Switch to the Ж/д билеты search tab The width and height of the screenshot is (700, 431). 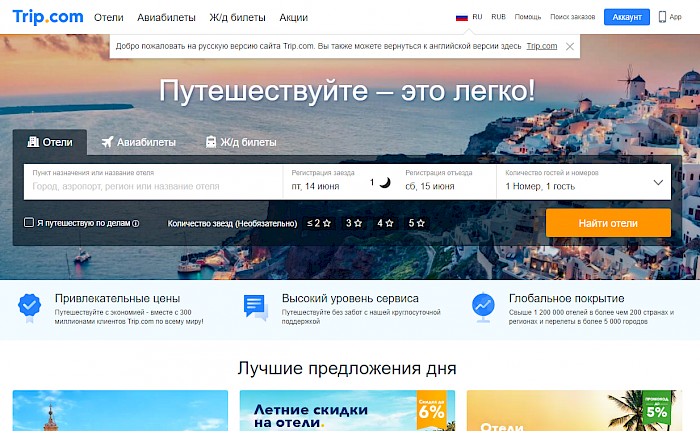pos(241,142)
